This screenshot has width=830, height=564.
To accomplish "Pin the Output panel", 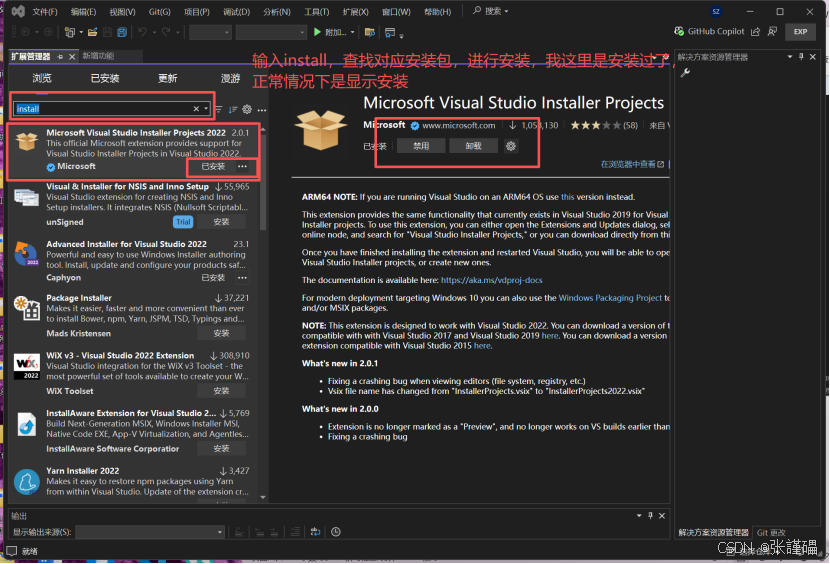I will click(651, 516).
